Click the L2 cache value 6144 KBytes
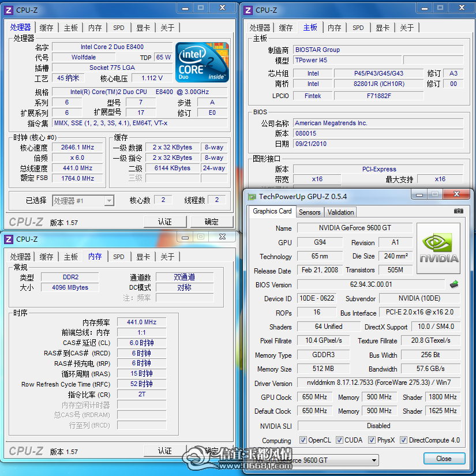The width and height of the screenshot is (476, 476). (x=173, y=168)
